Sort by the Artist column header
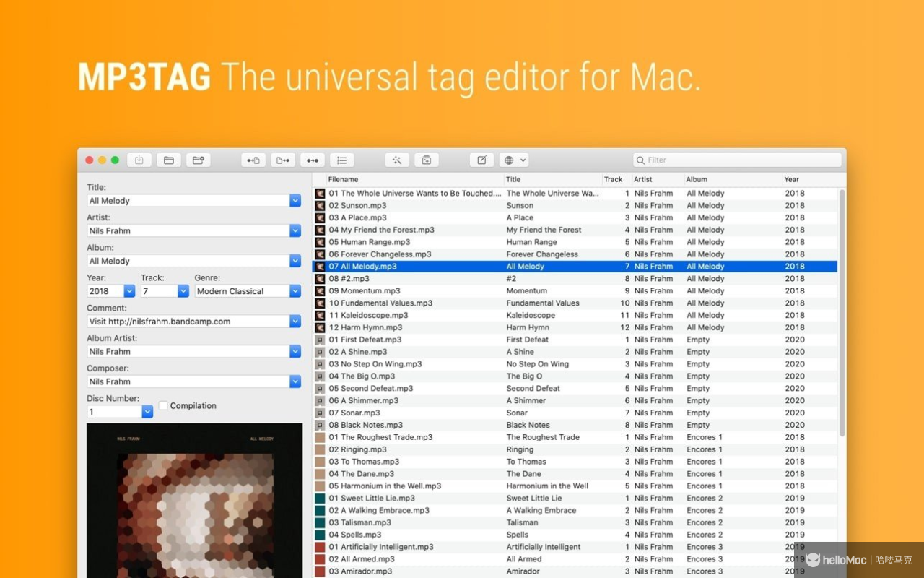 point(642,179)
